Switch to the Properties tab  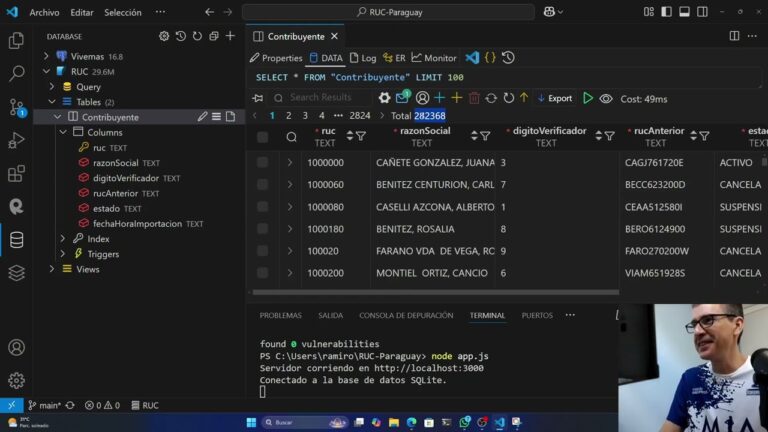click(276, 58)
